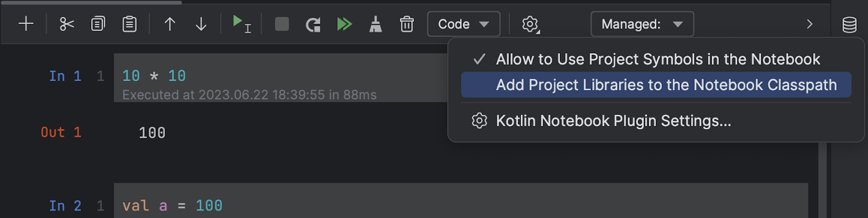This screenshot has width=868, height=218.
Task: Clear outputs with the broom icon
Action: (x=375, y=24)
